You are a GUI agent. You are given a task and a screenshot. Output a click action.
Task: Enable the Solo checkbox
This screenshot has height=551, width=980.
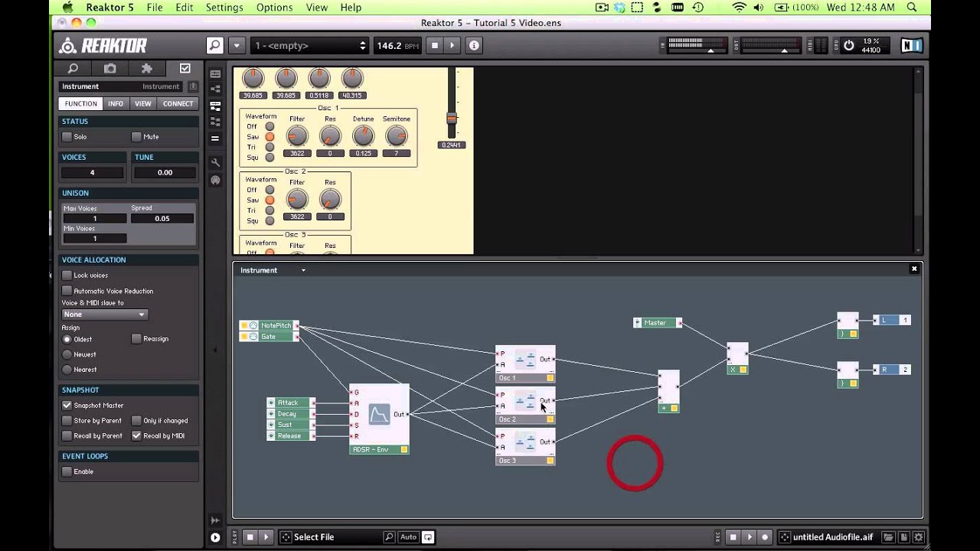point(67,136)
